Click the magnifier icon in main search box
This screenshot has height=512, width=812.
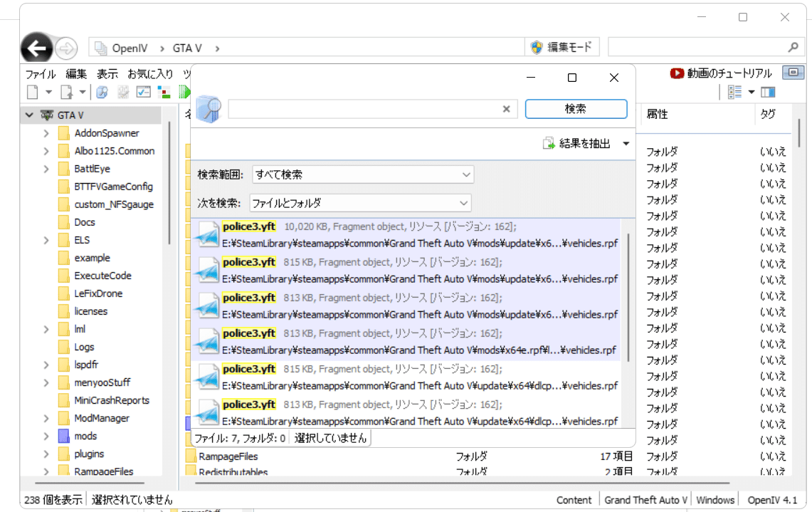pos(793,48)
